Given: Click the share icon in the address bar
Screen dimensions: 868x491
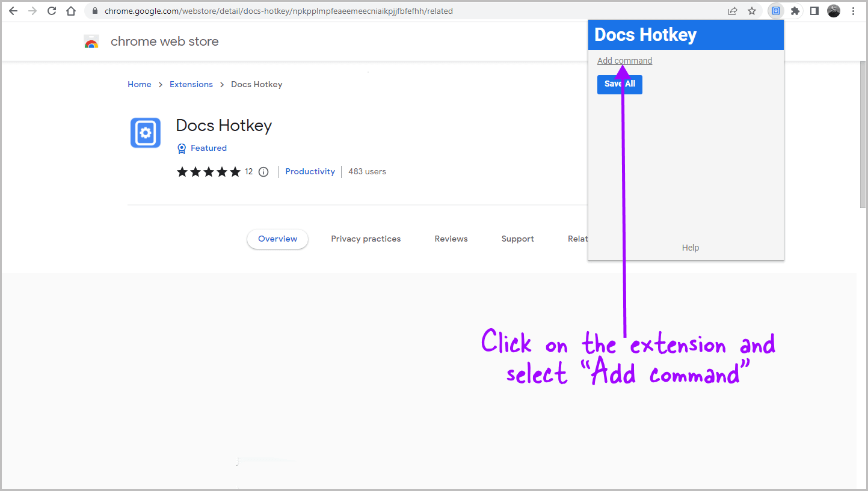Looking at the screenshot, I should (733, 10).
